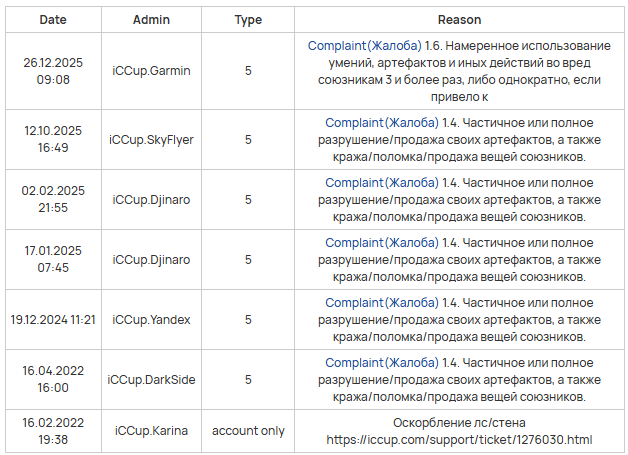The height and width of the screenshot is (455, 628).
Task: Select the 19.12.2024 11:21 date cell
Action: coord(53,320)
